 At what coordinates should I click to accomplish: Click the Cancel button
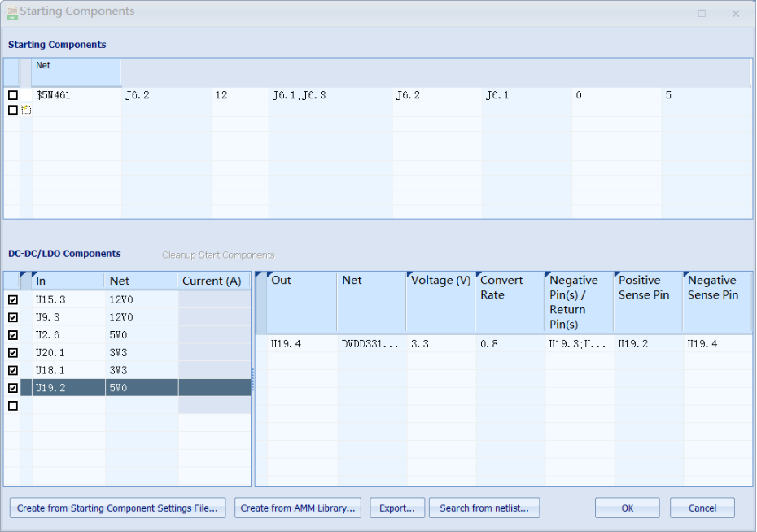point(702,508)
